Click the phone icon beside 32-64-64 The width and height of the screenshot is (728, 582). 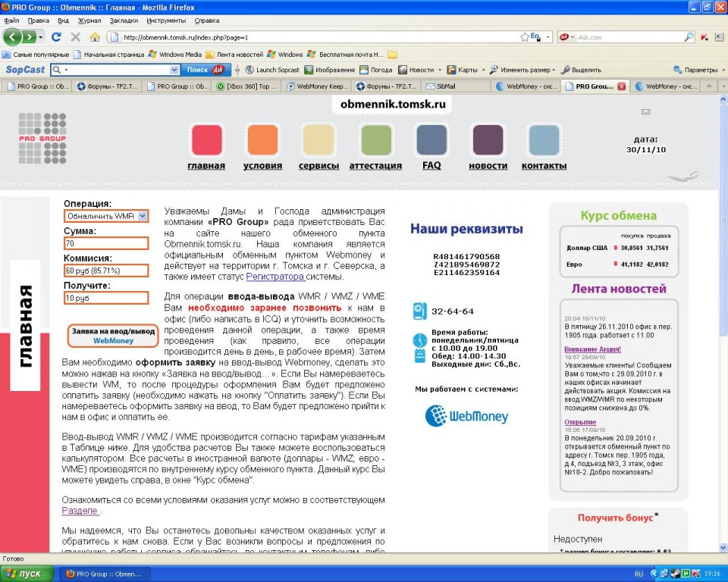point(419,311)
